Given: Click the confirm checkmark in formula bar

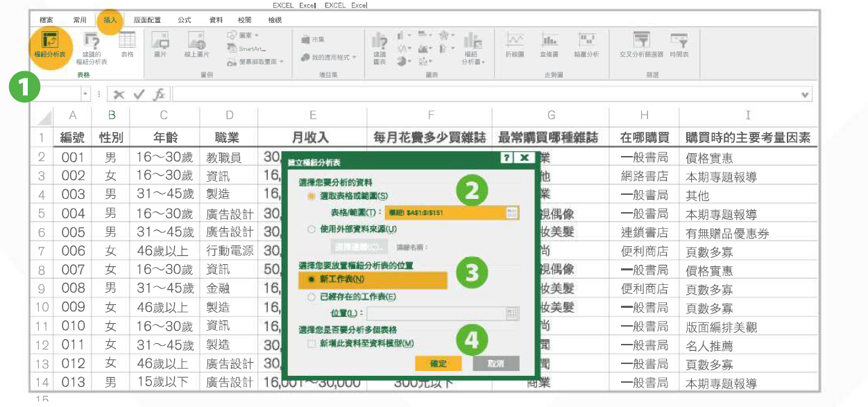Looking at the screenshot, I should coord(139,94).
